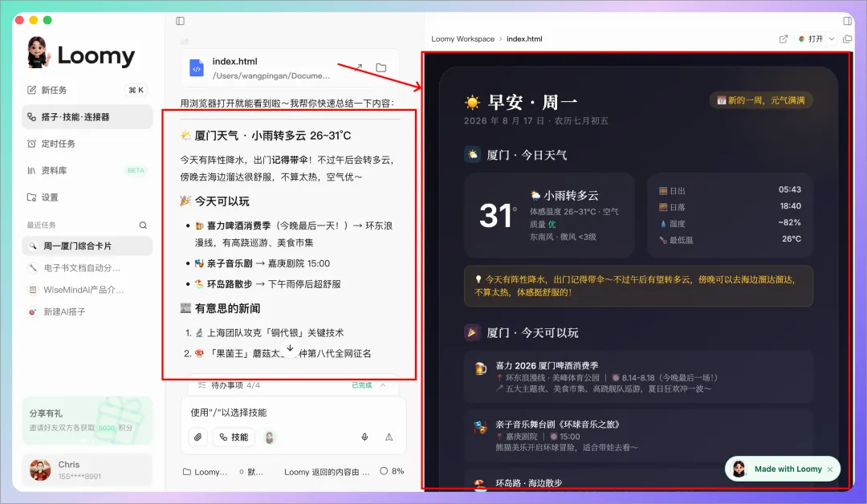This screenshot has width=867, height=504.
Task: Click Loomy Workspace breadcrumb
Action: point(463,39)
